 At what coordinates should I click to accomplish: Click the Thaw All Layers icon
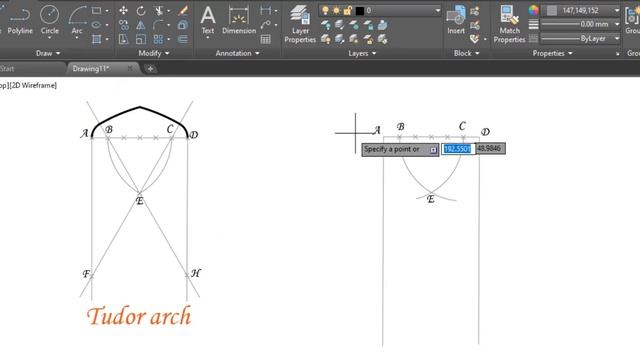(353, 39)
